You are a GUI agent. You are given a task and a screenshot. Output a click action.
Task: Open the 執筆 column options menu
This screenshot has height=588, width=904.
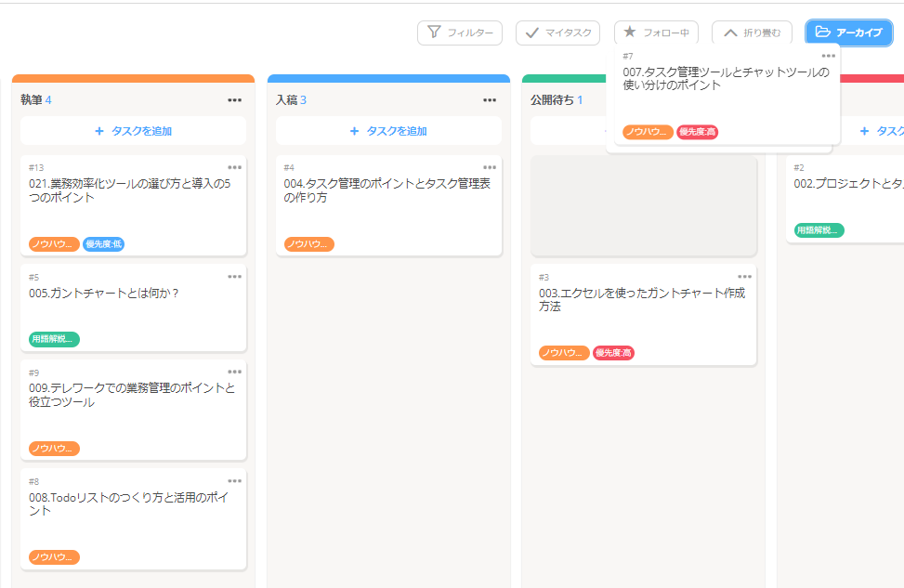click(235, 100)
